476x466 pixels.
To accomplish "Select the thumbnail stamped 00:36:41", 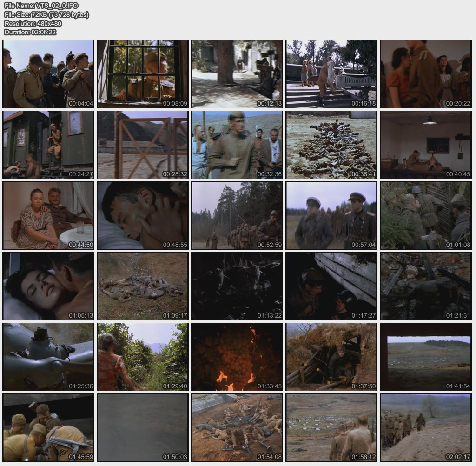I will (x=331, y=145).
